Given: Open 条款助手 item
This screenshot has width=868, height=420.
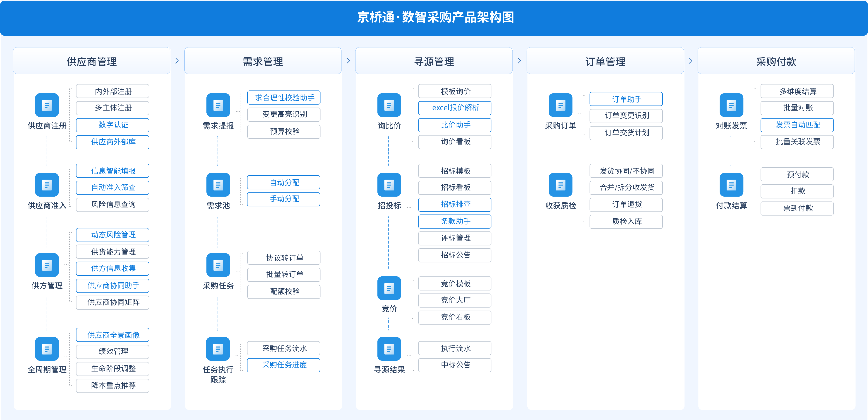Looking at the screenshot, I should [x=455, y=221].
